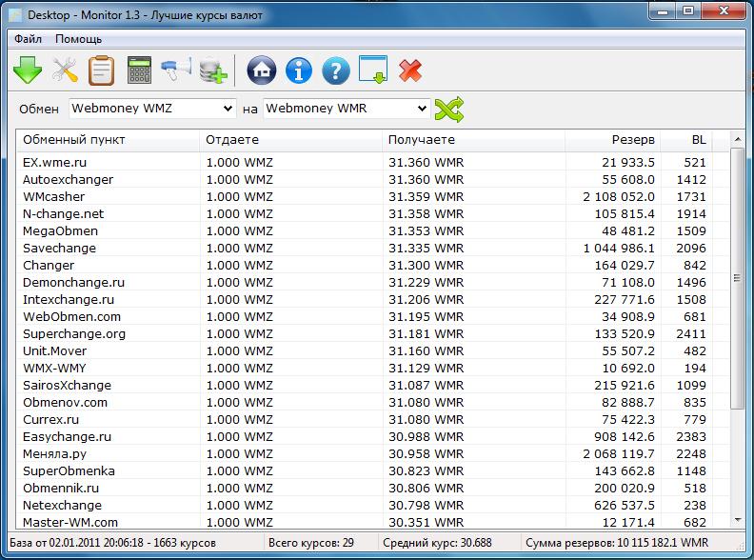Sort by BL column header
Viewport: 754px width, 560px height.
click(x=686, y=140)
